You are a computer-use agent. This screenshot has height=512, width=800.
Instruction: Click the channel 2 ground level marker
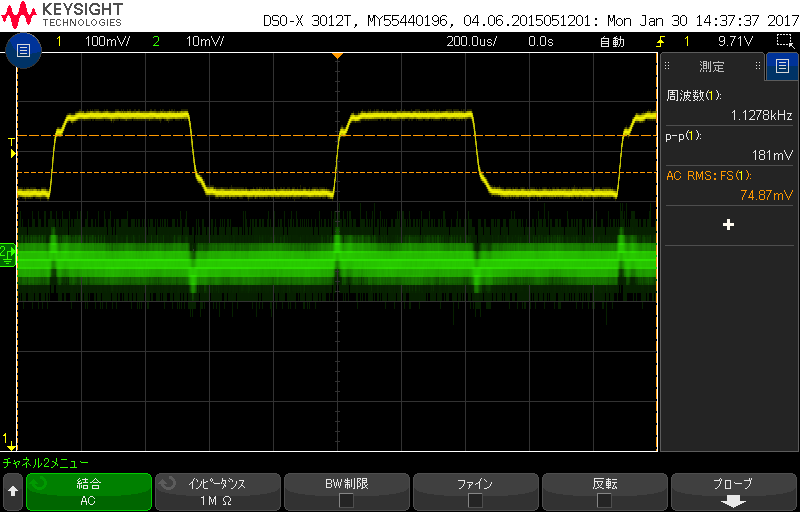(7, 254)
